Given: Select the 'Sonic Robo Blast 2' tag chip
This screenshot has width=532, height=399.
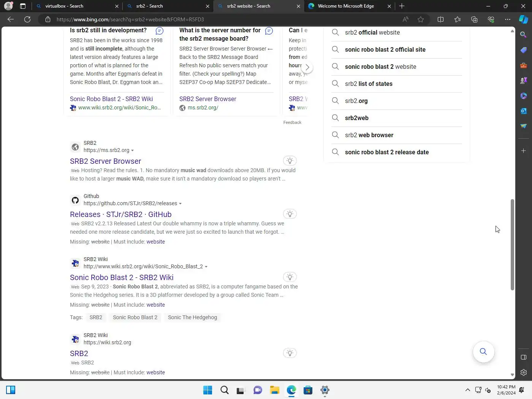Looking at the screenshot, I should pyautogui.click(x=135, y=317).
